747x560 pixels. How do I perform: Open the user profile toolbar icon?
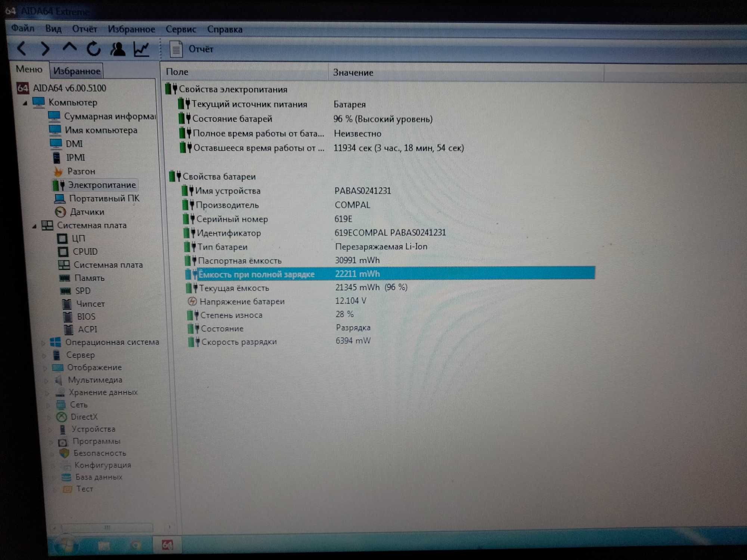tap(118, 49)
